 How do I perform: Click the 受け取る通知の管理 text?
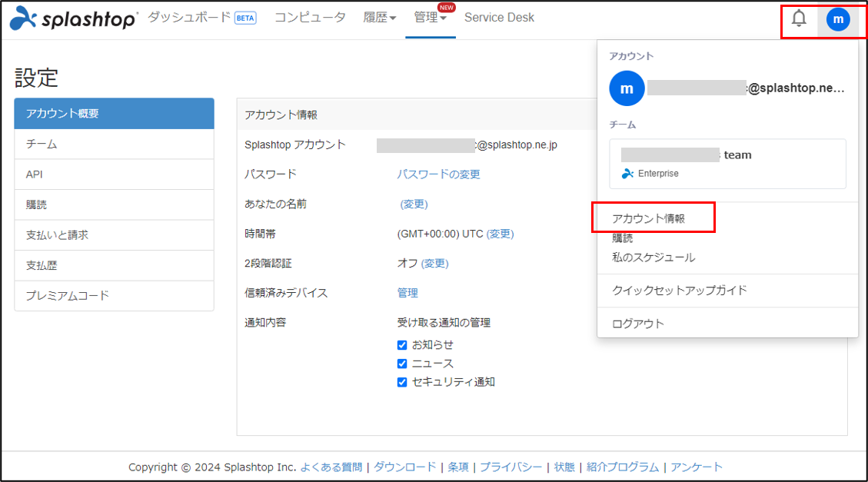click(444, 323)
